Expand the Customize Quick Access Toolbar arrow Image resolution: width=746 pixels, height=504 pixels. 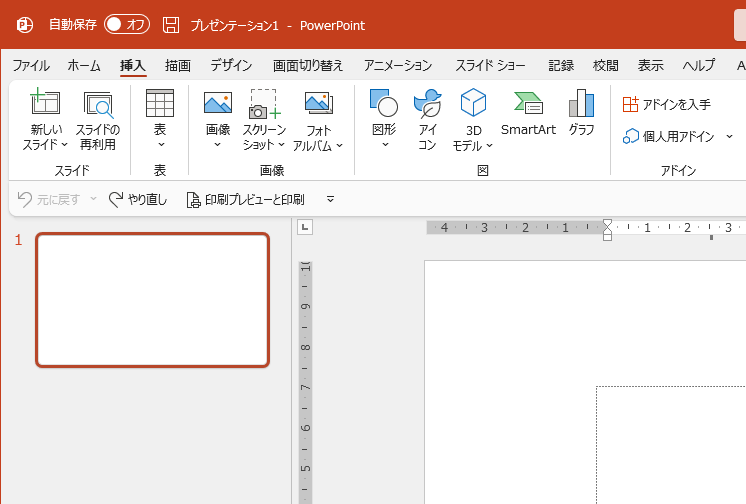point(330,199)
